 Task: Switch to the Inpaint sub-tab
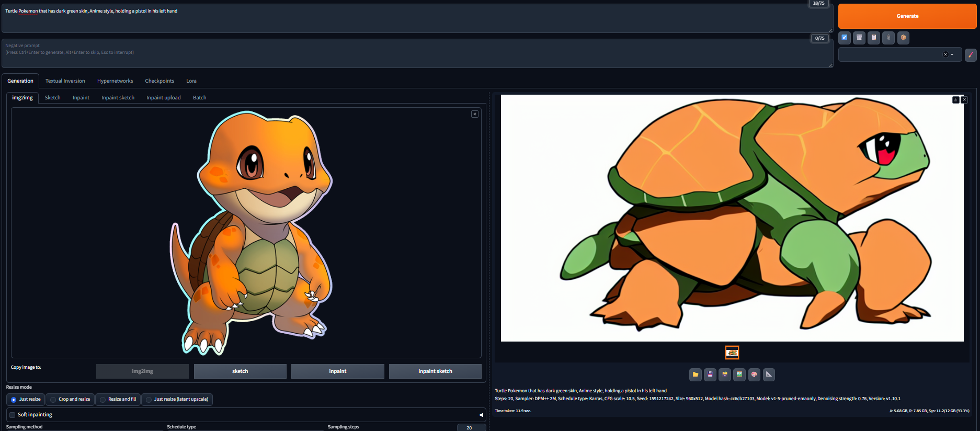click(81, 98)
